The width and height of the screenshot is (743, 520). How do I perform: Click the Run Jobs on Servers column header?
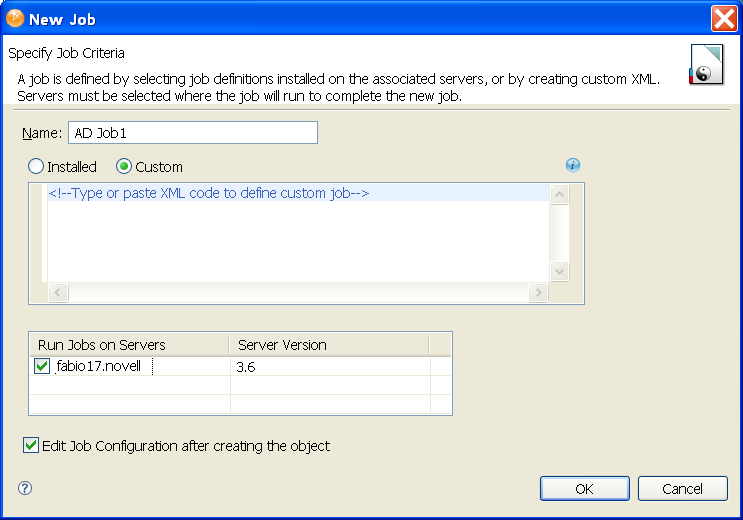point(130,345)
